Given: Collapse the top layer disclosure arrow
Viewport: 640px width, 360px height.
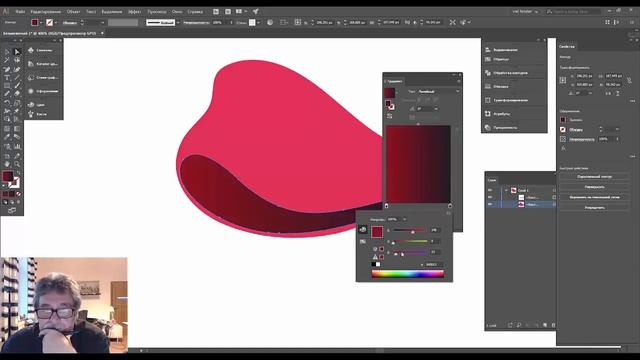Looking at the screenshot, I should click(x=506, y=190).
